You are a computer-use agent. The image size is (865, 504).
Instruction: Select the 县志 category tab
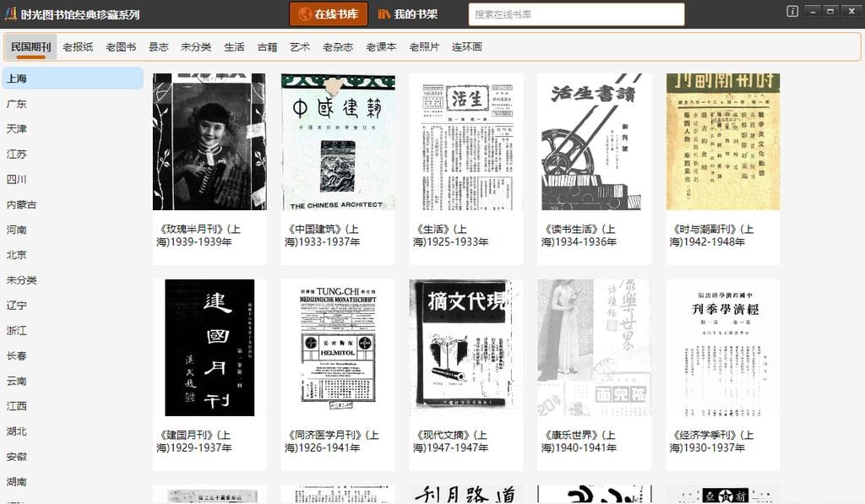(x=159, y=47)
